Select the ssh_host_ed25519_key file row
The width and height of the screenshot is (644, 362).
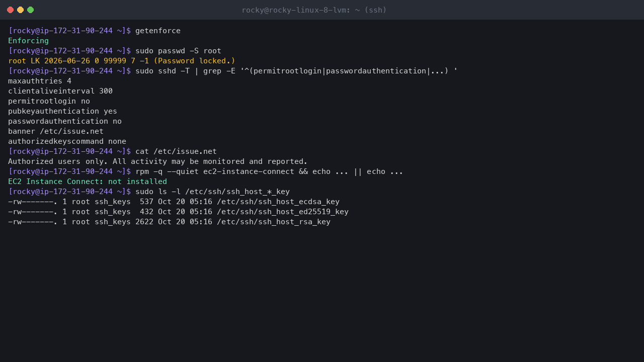178,212
